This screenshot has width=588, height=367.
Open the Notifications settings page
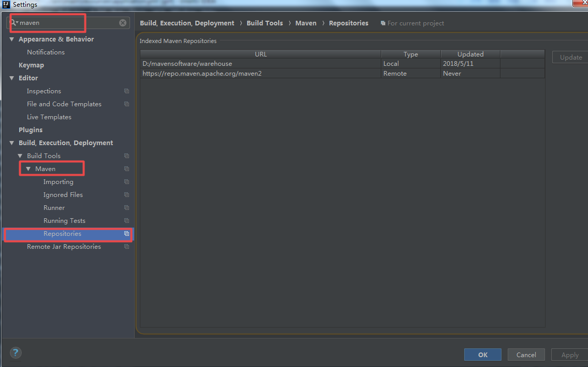pyautogui.click(x=46, y=52)
